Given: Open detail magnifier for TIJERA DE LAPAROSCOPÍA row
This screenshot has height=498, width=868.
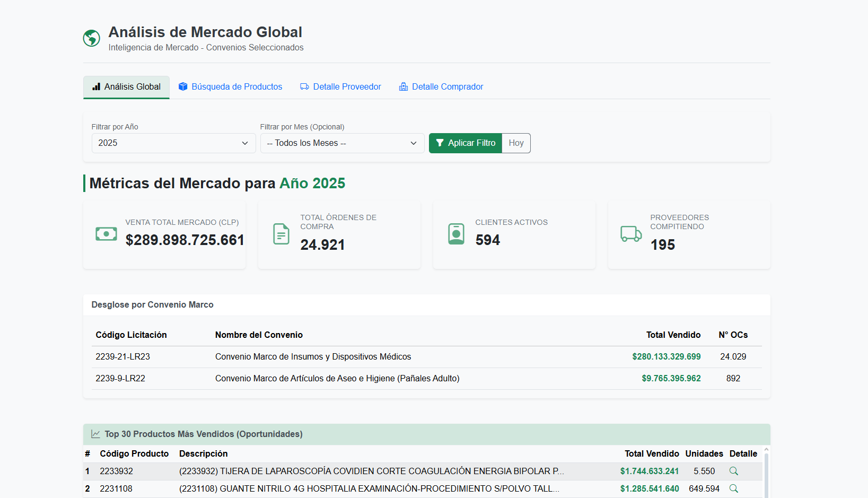Looking at the screenshot, I should point(733,471).
